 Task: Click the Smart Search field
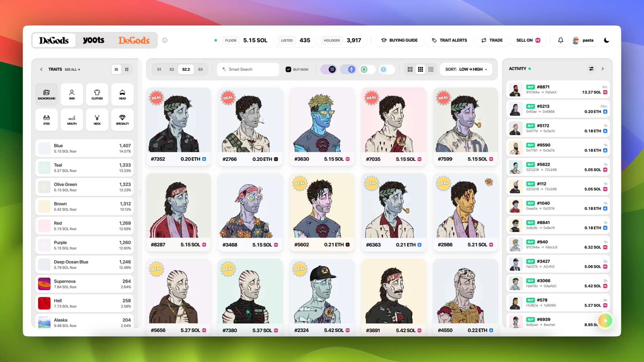coord(248,69)
